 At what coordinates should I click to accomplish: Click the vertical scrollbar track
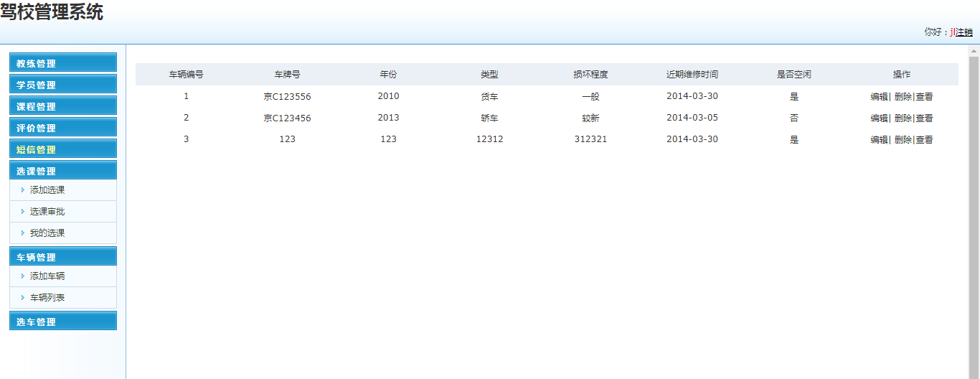tap(974, 217)
